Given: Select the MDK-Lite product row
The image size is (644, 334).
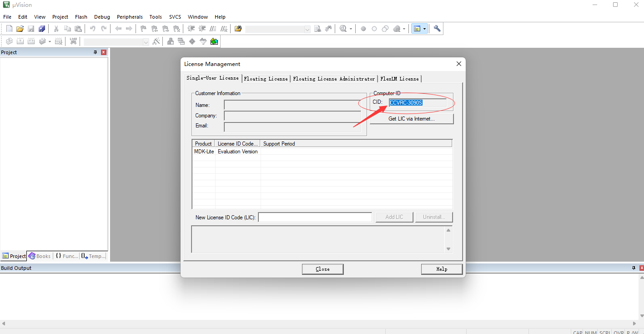Looking at the screenshot, I should point(322,152).
